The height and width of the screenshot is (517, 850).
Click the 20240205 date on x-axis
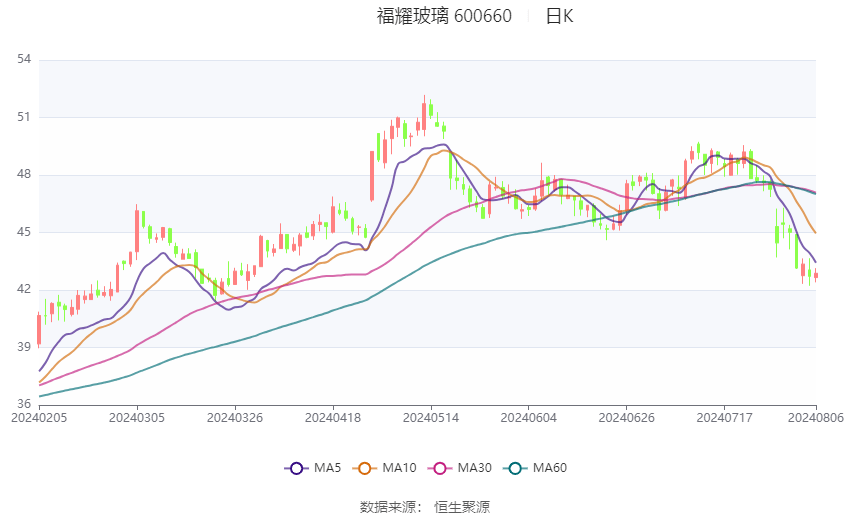tap(39, 417)
